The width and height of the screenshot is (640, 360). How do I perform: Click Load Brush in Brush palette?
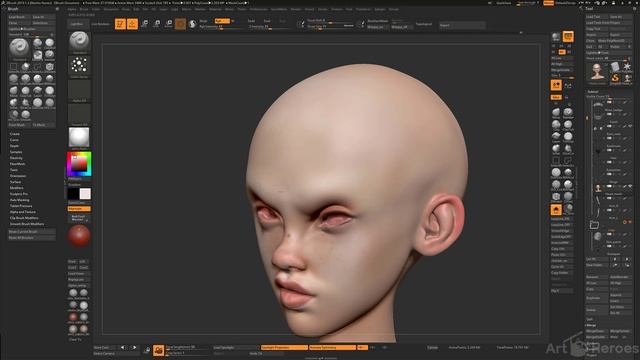[20, 17]
